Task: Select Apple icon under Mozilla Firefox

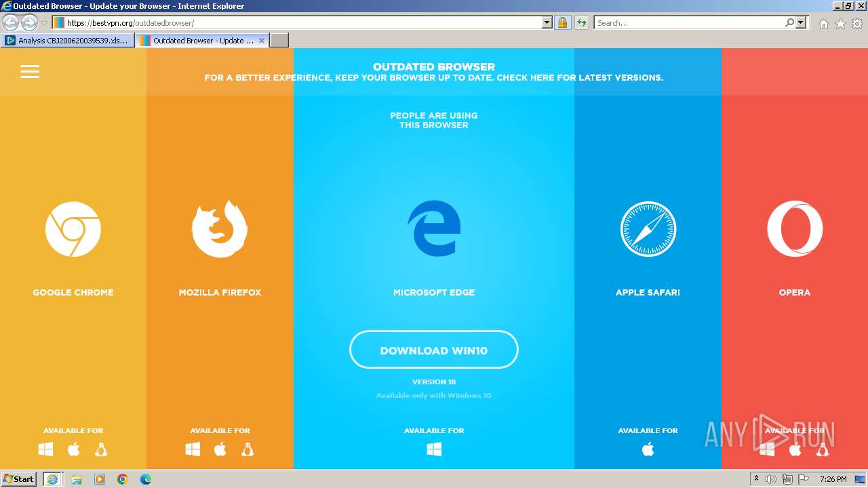Action: (x=220, y=449)
